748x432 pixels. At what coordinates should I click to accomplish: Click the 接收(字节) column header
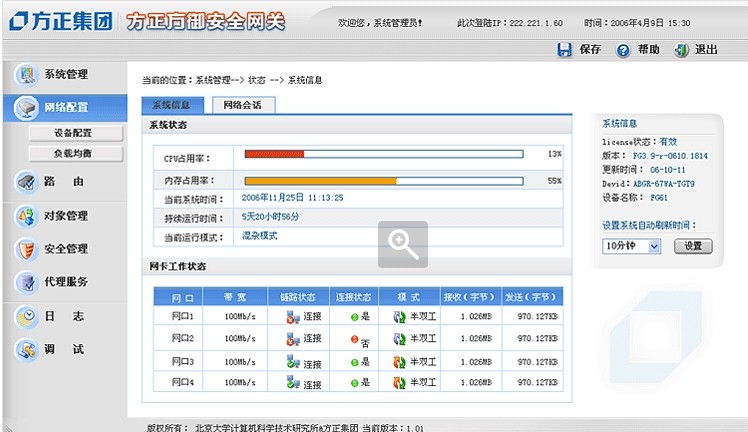[x=470, y=297]
